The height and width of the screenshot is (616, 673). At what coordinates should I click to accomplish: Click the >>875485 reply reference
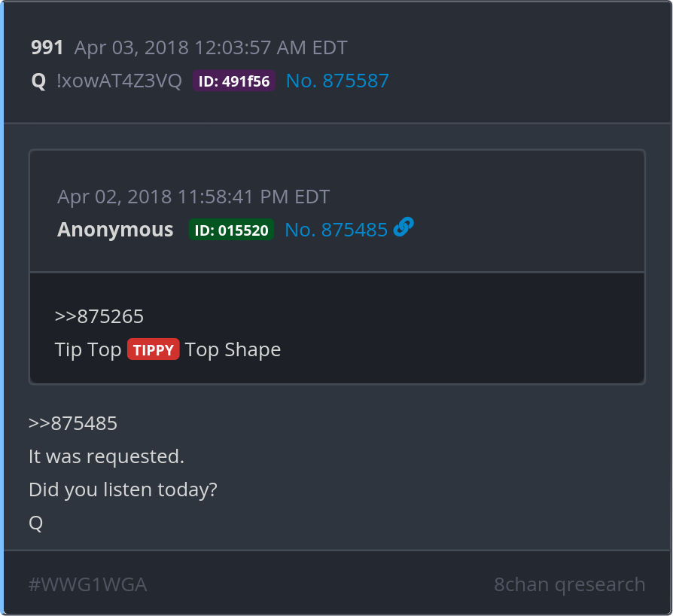coord(73,422)
